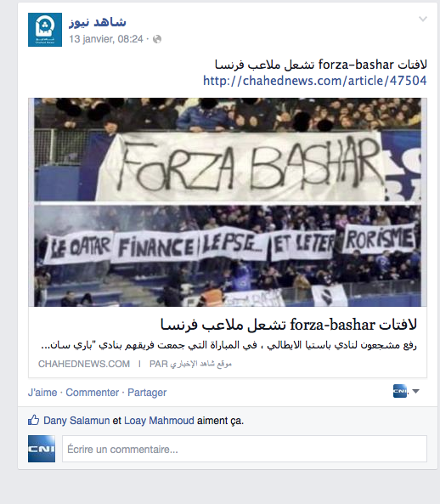
Task: Expand the commenting-as dropdown arrow
Action: pos(415,392)
